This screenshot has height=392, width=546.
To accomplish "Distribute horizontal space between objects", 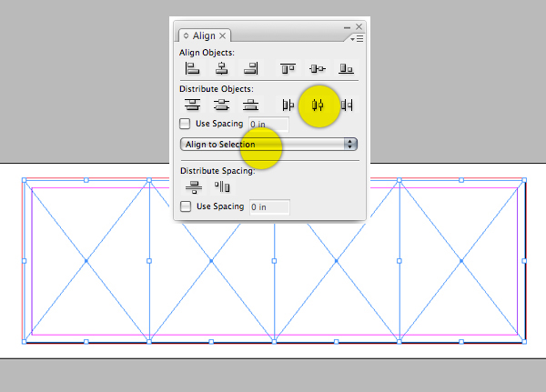I will (x=222, y=187).
